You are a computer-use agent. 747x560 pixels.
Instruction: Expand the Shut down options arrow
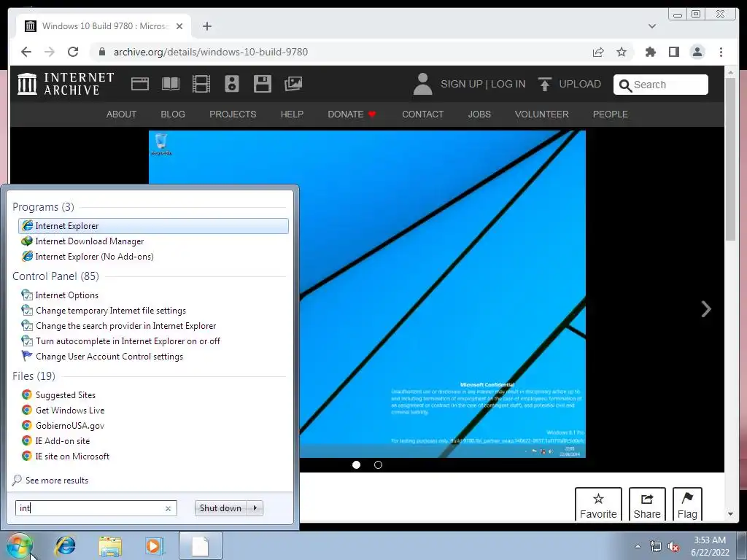255,508
